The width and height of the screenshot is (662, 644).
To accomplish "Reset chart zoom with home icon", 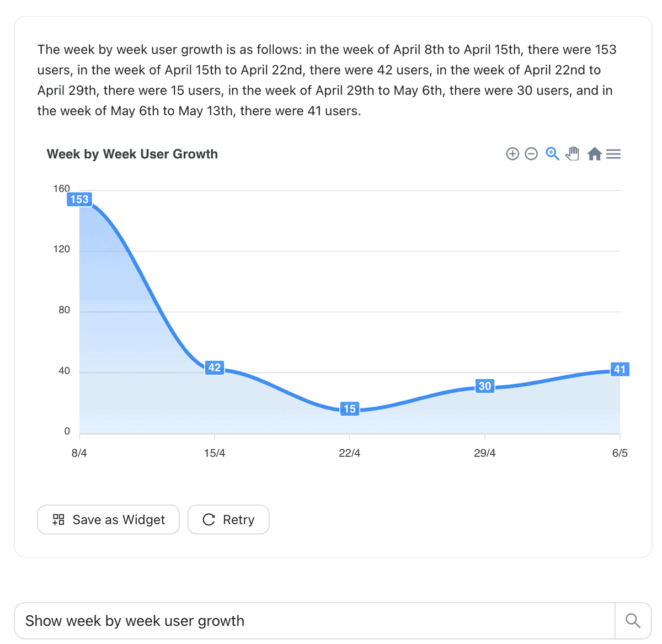I will [x=594, y=154].
